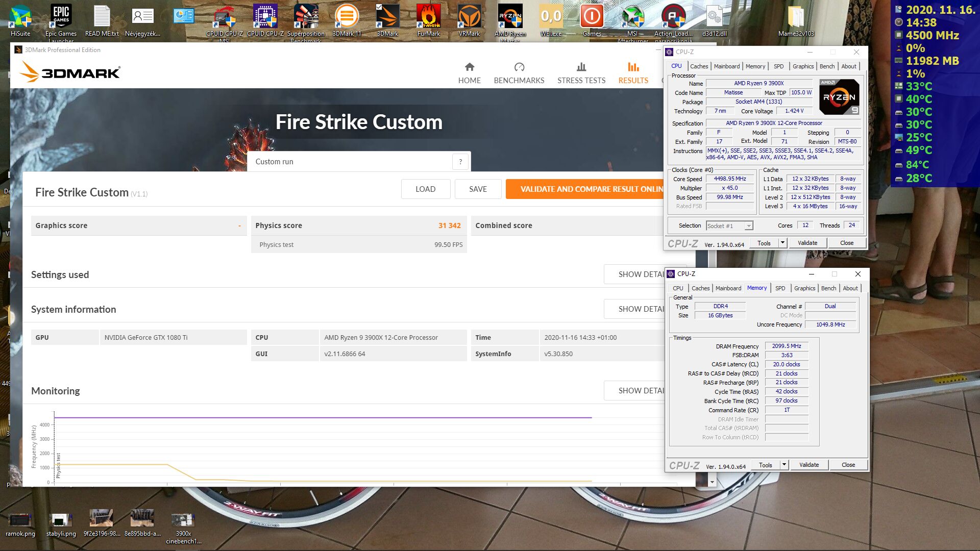Open ramok.png desktop thumbnail

click(20, 521)
